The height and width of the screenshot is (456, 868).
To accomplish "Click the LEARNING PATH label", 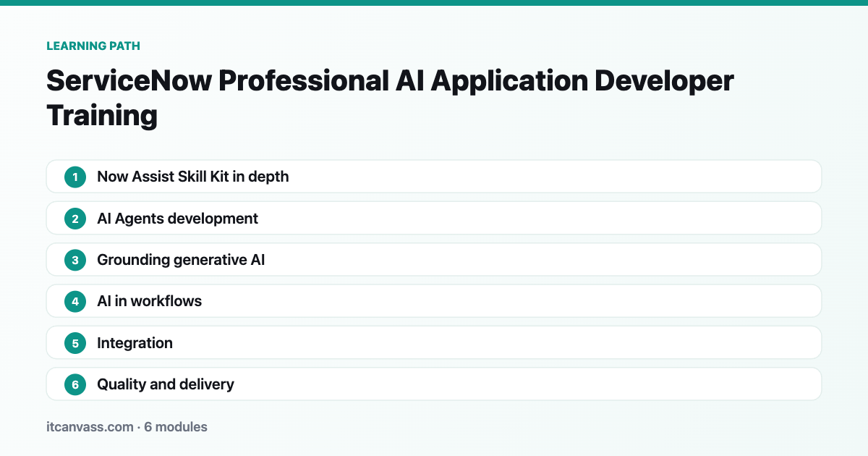I will pos(93,46).
